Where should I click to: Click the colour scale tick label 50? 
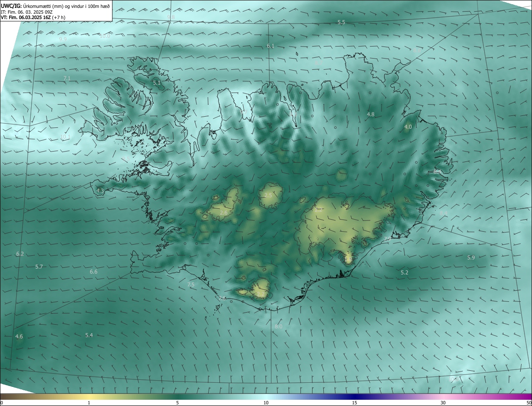(x=529, y=403)
